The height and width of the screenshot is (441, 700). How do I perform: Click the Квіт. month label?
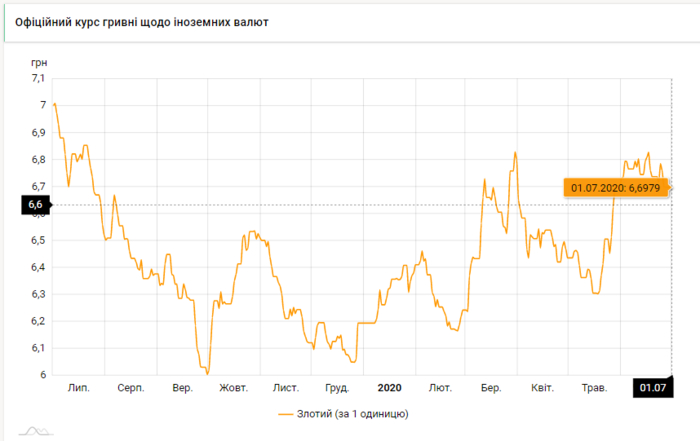pos(542,387)
